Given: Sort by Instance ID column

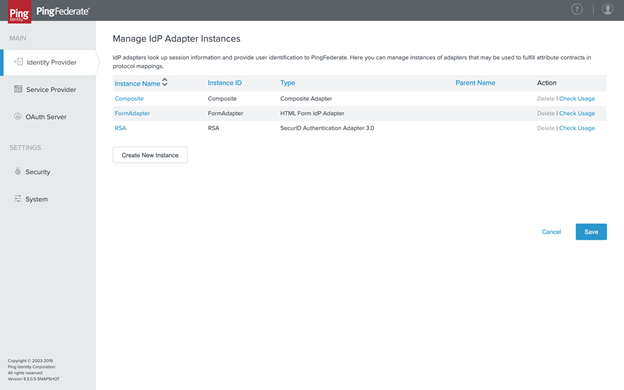Looking at the screenshot, I should [x=224, y=83].
